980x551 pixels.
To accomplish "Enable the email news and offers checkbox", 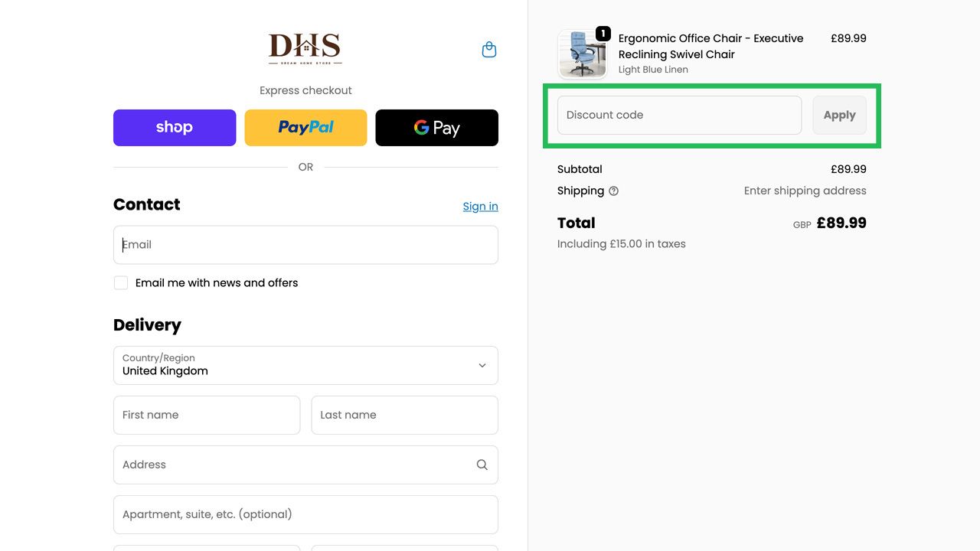I will [x=121, y=282].
